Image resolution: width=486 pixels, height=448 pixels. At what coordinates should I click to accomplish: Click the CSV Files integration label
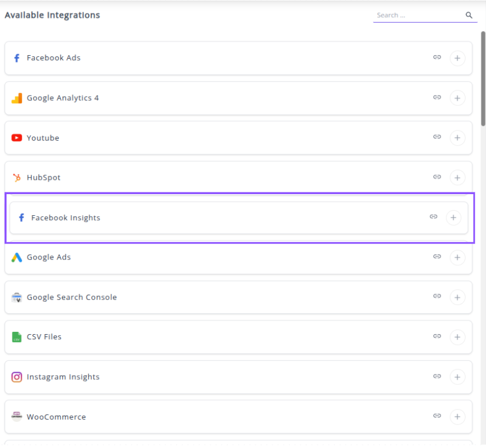pos(44,337)
